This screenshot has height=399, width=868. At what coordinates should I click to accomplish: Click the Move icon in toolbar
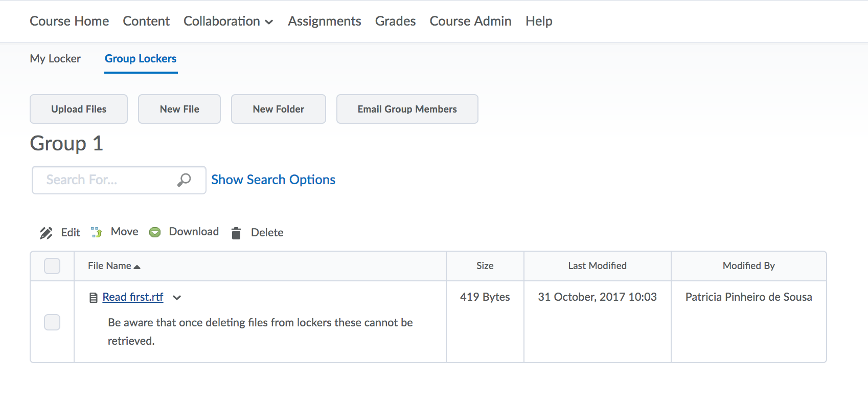97,232
